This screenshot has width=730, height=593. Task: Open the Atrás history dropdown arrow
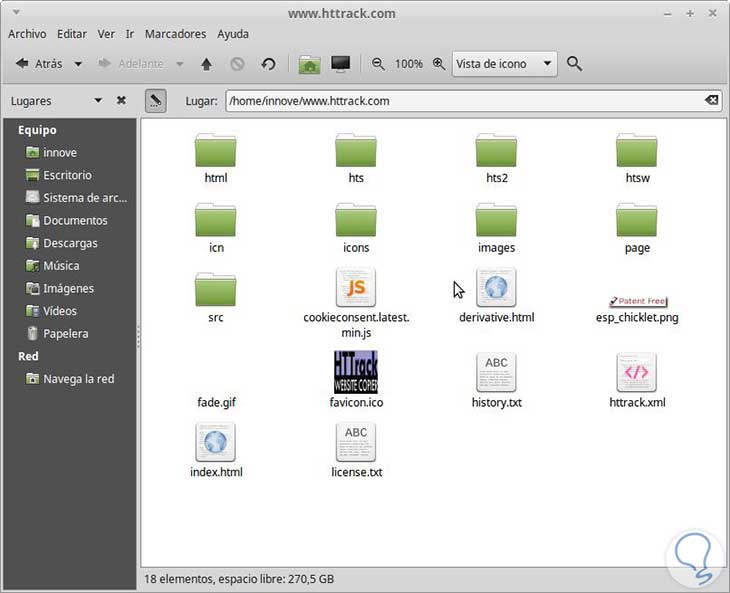tap(78, 64)
